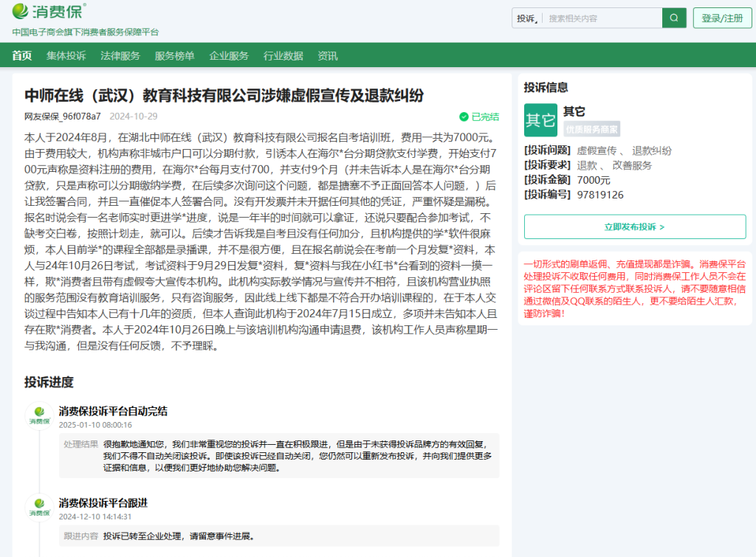Click the 跟进内容 message box
756x557 pixels.
pos(279,536)
